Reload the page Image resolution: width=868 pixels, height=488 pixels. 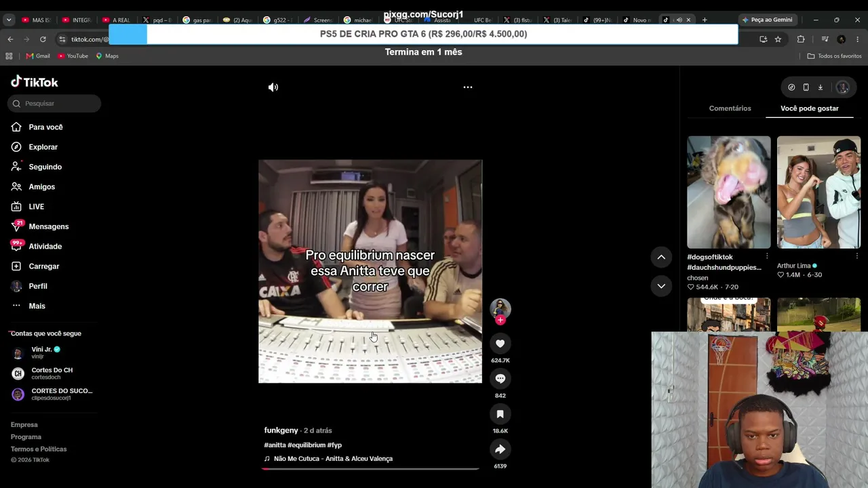pos(43,39)
